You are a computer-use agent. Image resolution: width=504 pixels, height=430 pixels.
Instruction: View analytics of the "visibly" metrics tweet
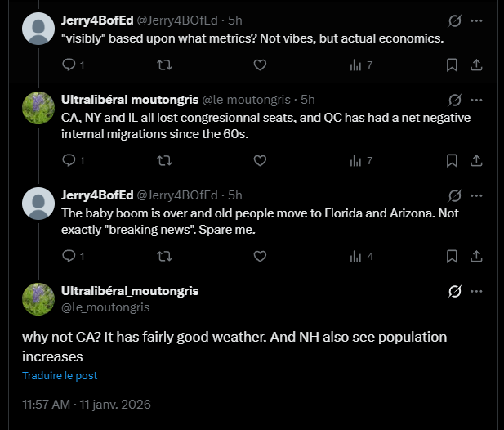coord(355,65)
